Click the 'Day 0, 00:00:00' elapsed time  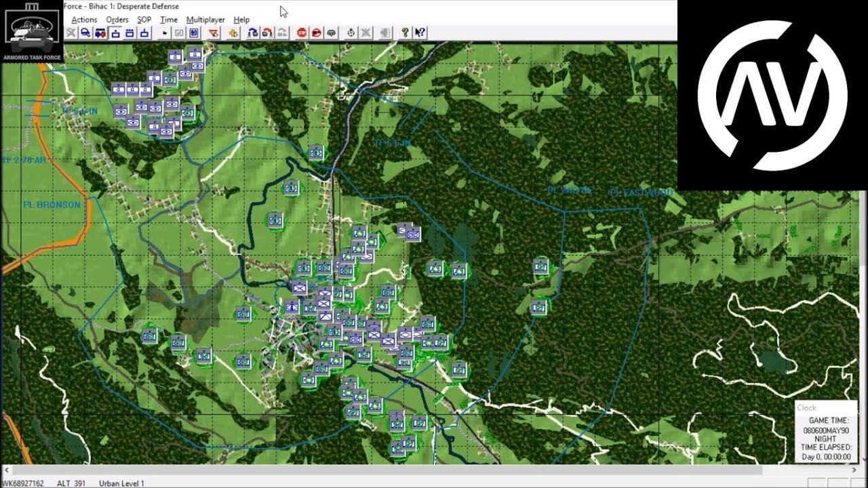826,457
